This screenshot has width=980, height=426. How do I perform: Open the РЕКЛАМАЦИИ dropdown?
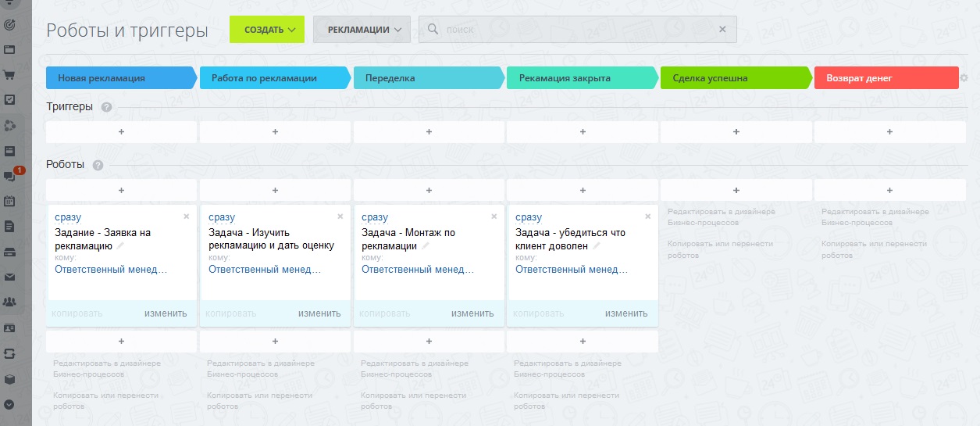click(x=362, y=30)
